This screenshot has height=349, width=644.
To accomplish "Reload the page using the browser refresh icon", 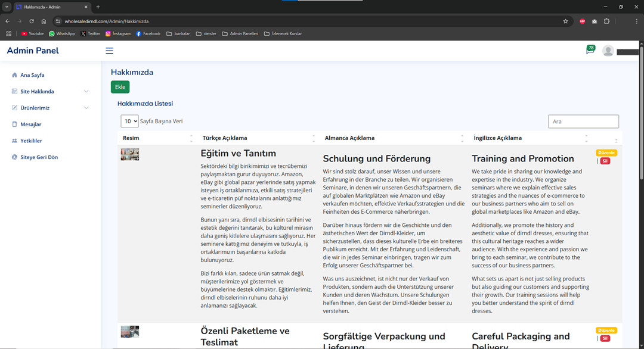I will point(32,21).
